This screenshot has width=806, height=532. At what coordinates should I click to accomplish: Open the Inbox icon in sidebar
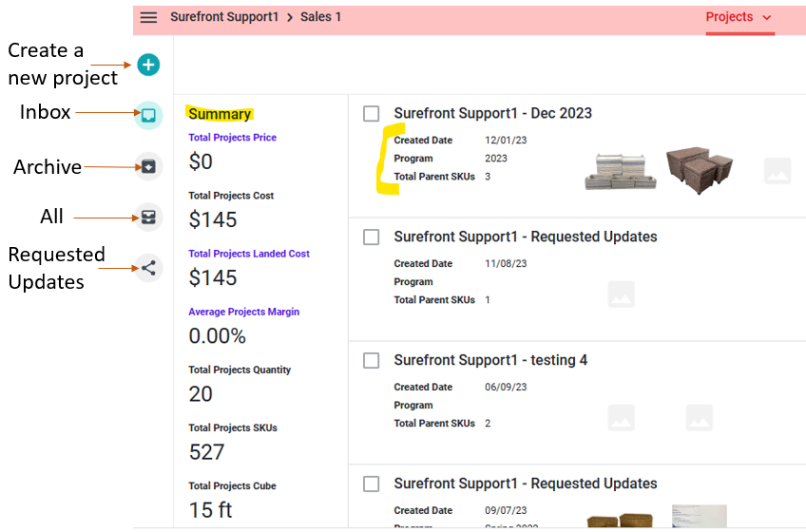click(x=148, y=115)
